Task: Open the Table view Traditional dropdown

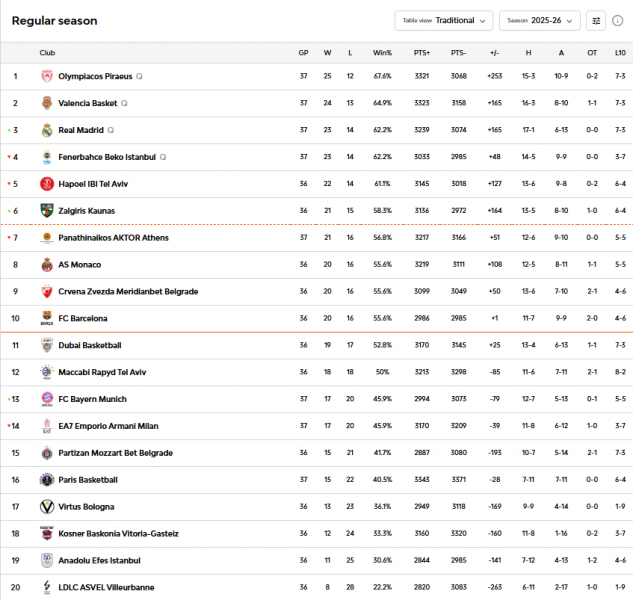Action: pos(444,20)
